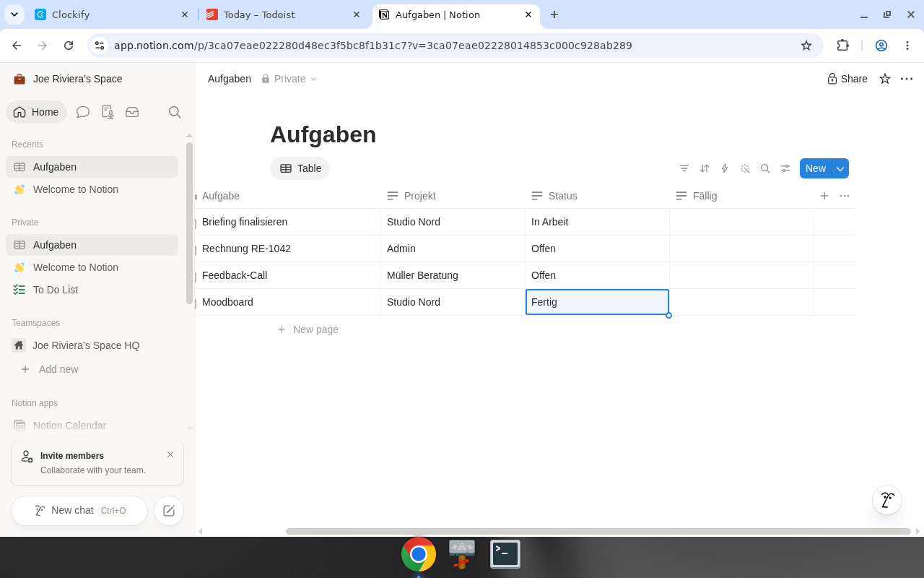
Task: Click the Share button
Action: [847, 79]
